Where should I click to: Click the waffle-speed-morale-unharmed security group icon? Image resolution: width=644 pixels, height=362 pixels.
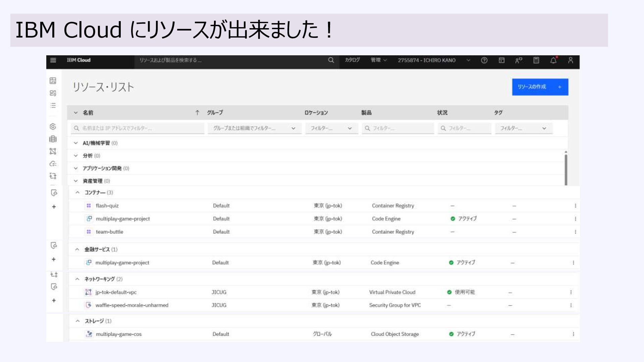pos(89,305)
